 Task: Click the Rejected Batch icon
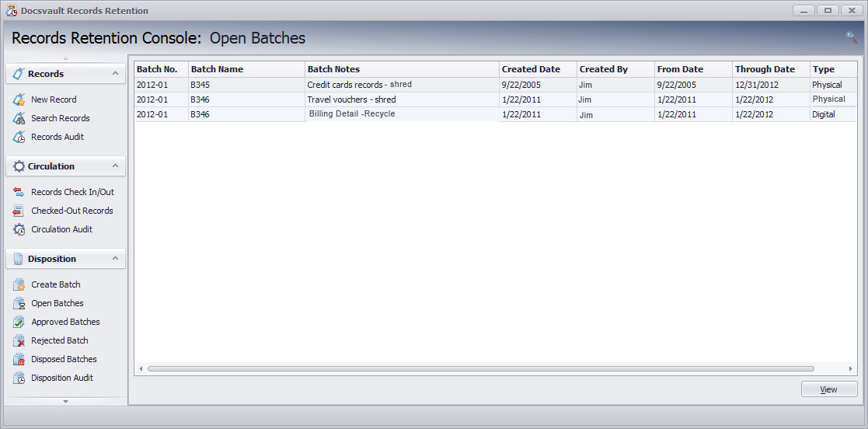point(19,340)
